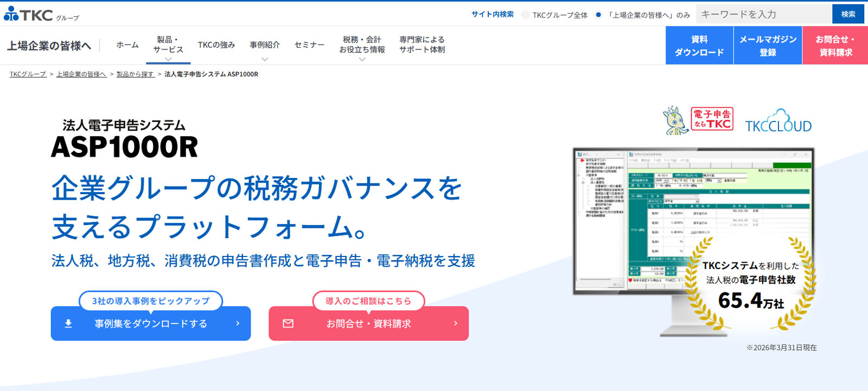Open the TKCグループ breadcrumb link

[x=28, y=74]
